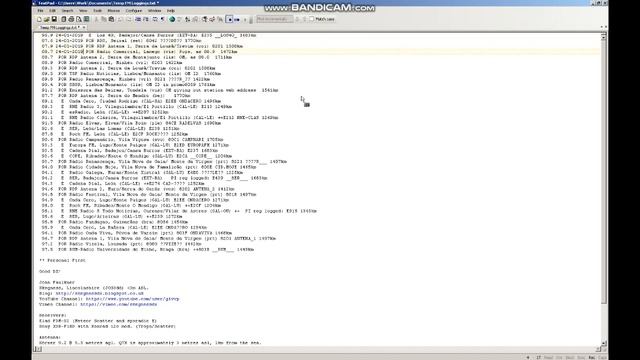Click inside the incremental find input field
Viewport: 640px width, 360px height.
tap(274, 19)
